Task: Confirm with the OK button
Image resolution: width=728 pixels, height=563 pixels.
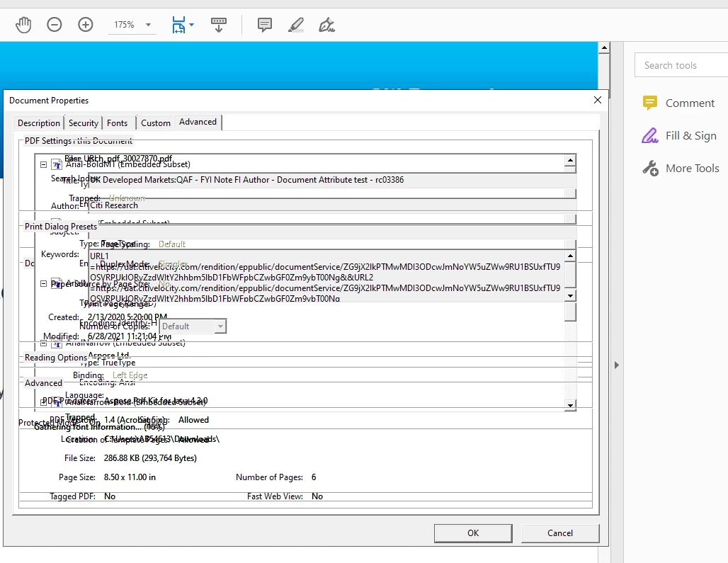Action: click(x=473, y=533)
